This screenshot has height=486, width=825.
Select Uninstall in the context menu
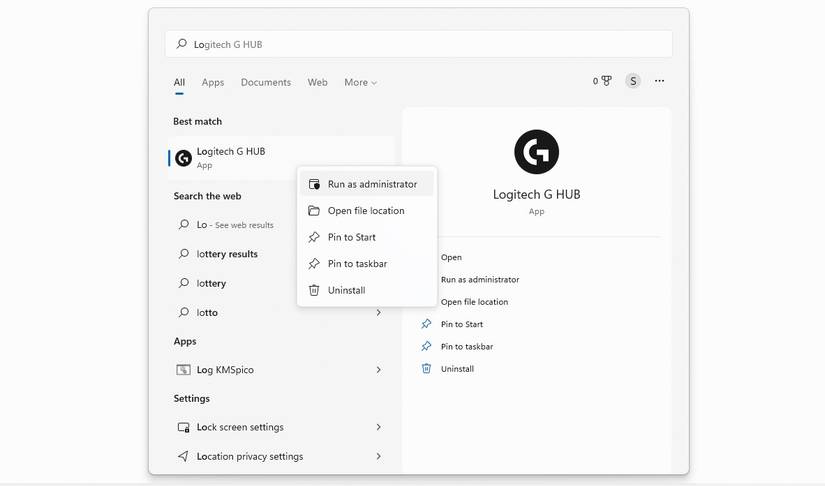346,290
